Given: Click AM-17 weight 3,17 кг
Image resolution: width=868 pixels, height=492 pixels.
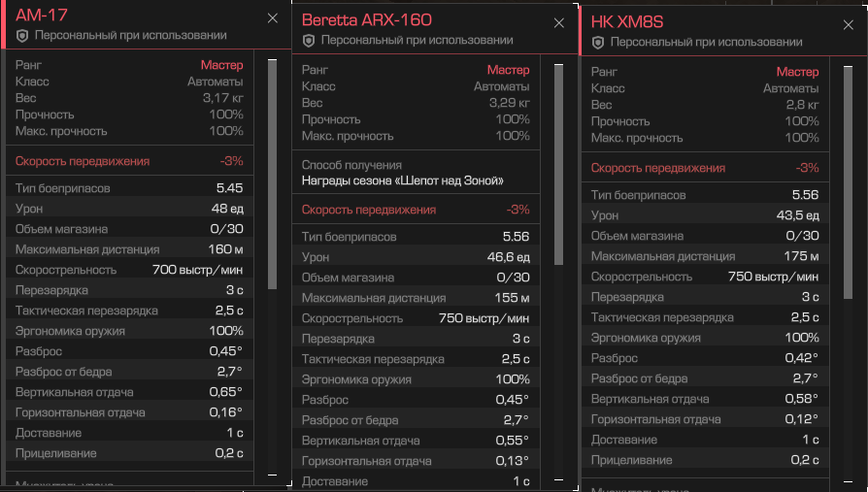Looking at the screenshot, I should [222, 98].
